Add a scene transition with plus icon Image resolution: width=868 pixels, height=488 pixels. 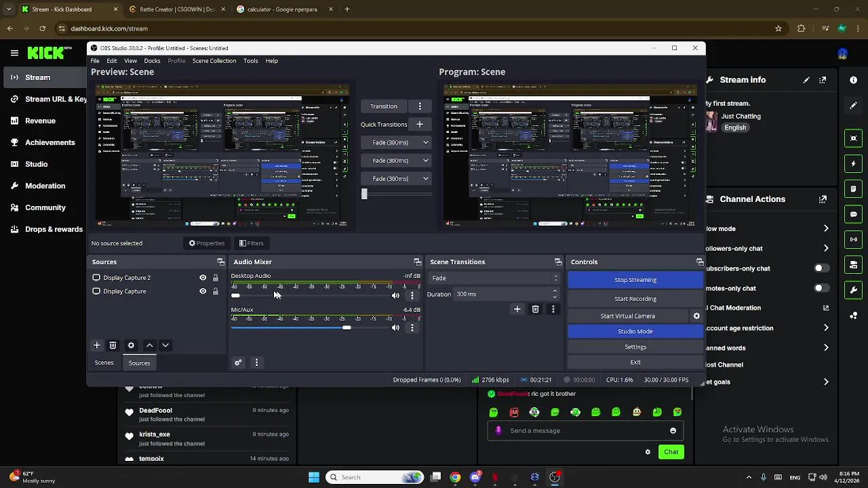[x=517, y=309]
